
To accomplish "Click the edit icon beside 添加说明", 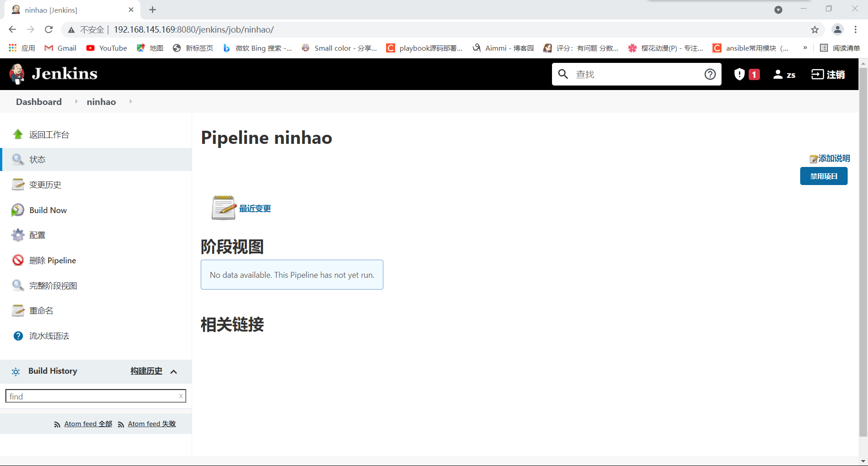I will tap(813, 159).
